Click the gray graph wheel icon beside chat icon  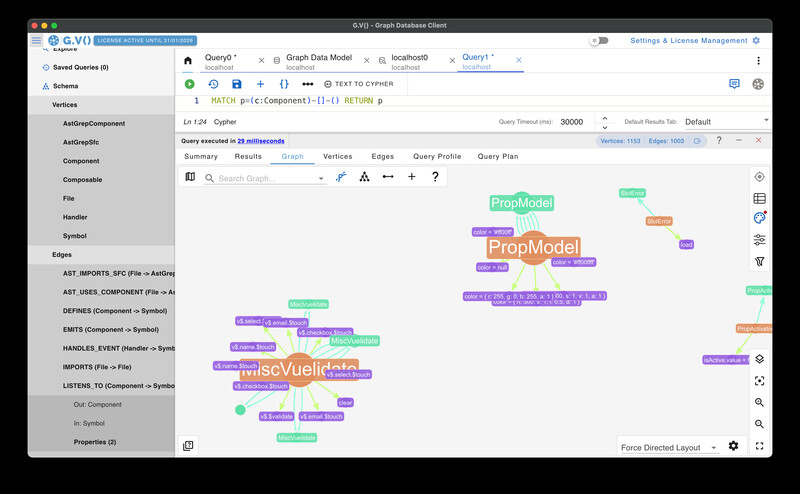click(x=758, y=84)
